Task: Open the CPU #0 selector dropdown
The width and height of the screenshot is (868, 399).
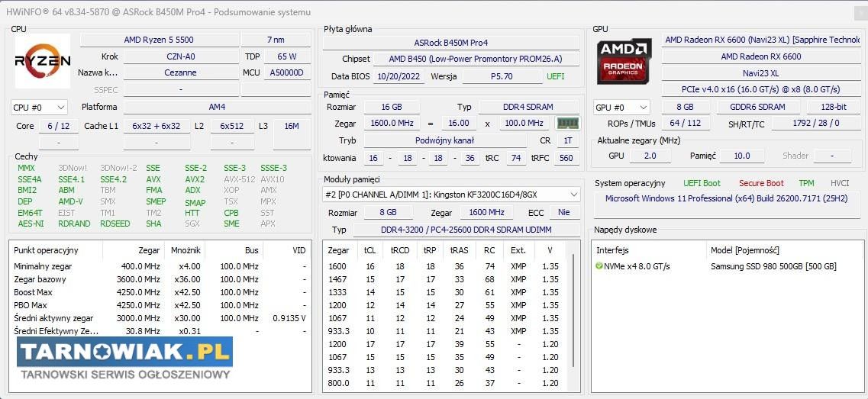Action: tap(39, 108)
